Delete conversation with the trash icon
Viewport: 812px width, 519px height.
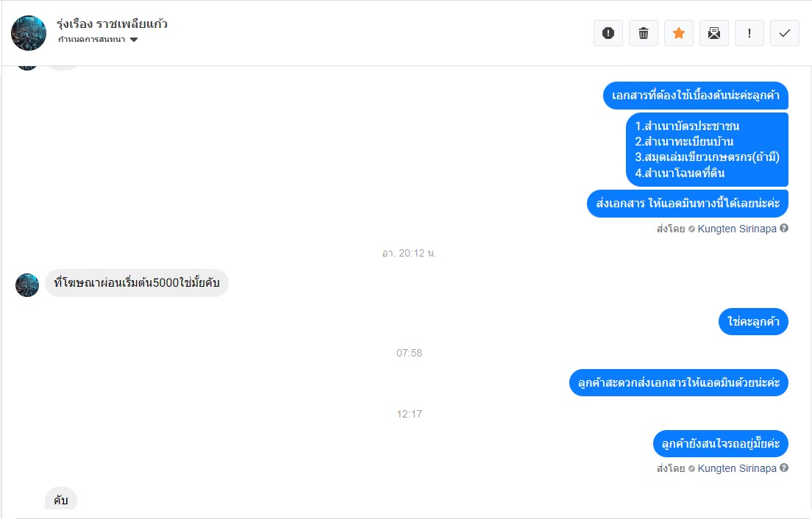643,33
